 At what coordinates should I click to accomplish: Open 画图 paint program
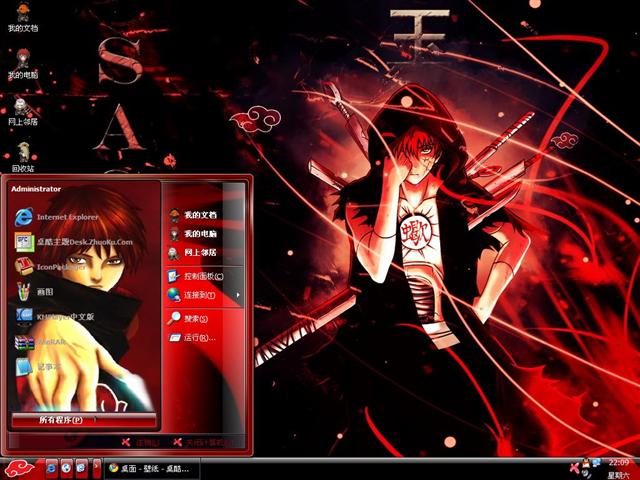(34, 292)
